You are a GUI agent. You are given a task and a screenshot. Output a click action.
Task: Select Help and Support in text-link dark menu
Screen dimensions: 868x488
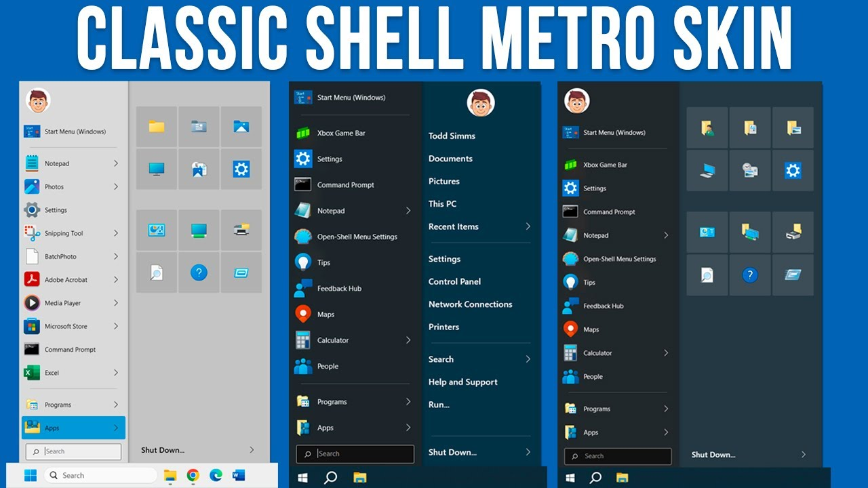coord(463,382)
